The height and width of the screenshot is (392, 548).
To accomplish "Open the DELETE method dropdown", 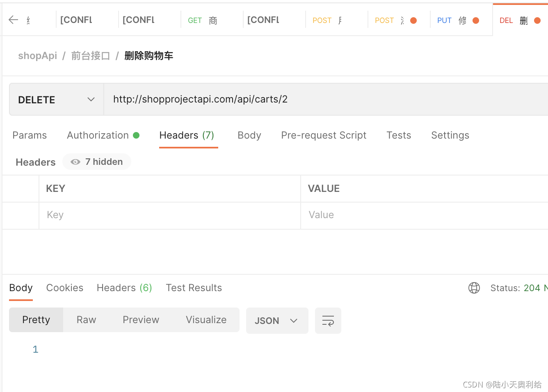I will [x=57, y=100].
